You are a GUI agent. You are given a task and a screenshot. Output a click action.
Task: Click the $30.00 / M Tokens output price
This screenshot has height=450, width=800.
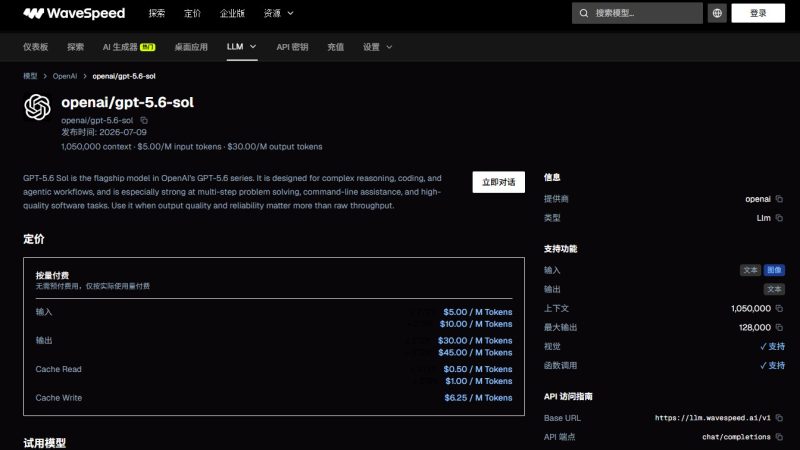(475, 340)
